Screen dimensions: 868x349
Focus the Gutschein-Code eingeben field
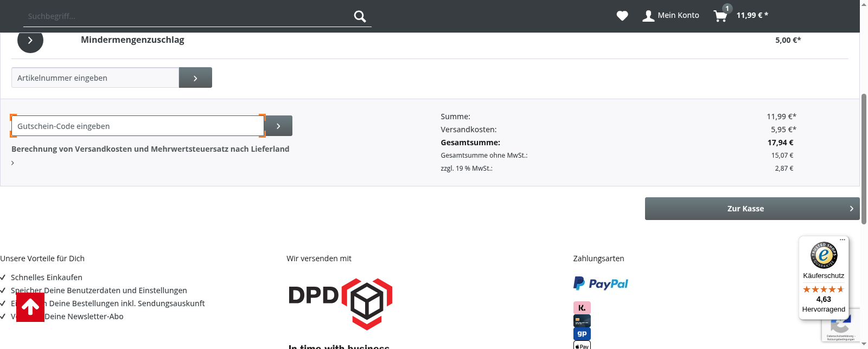138,126
